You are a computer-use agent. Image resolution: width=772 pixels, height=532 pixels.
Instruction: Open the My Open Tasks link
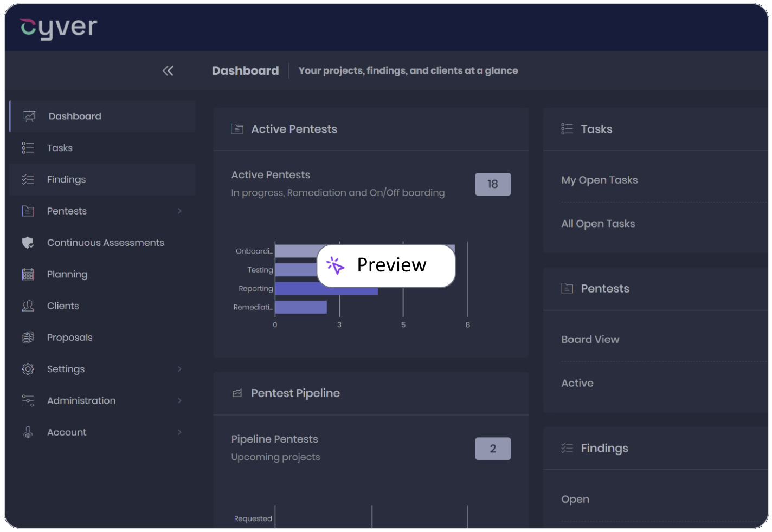pos(600,180)
